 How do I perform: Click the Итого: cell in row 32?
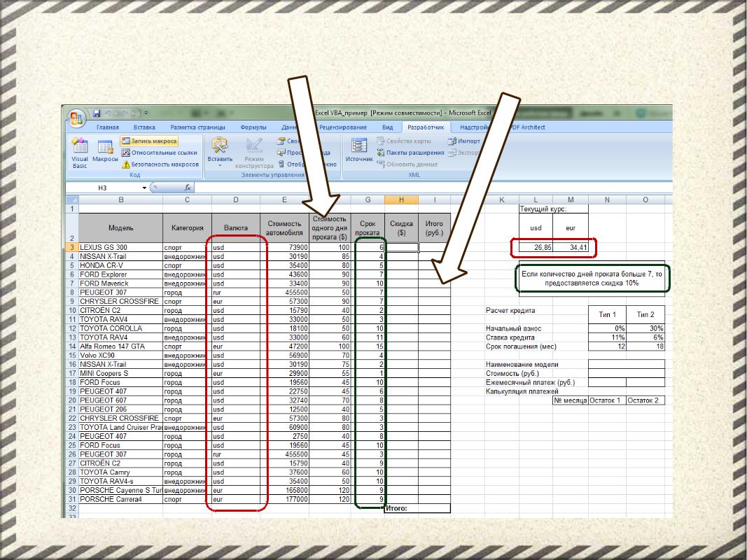(401, 508)
